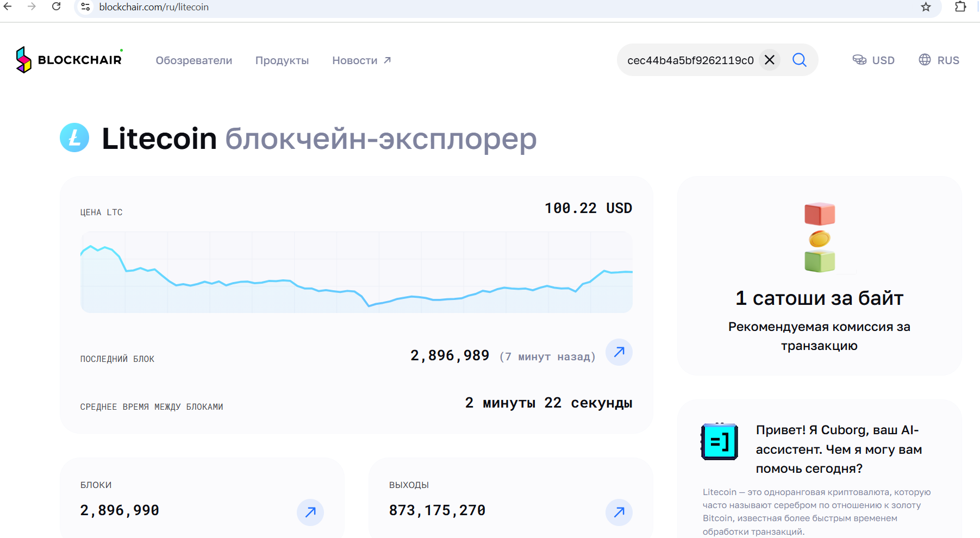980x538 pixels.
Task: Reload the page
Action: [56, 7]
